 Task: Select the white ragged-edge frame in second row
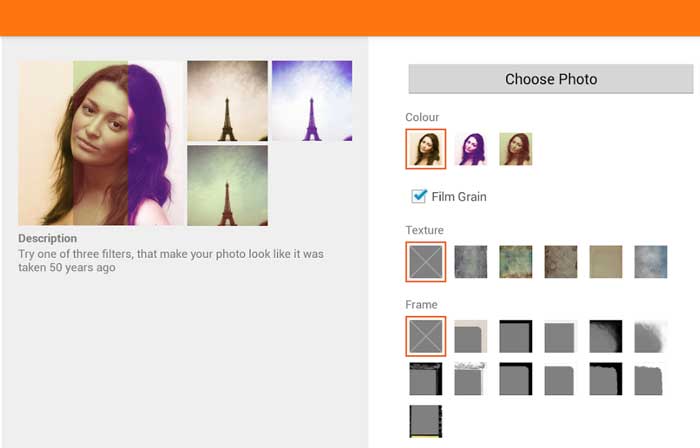point(651,379)
